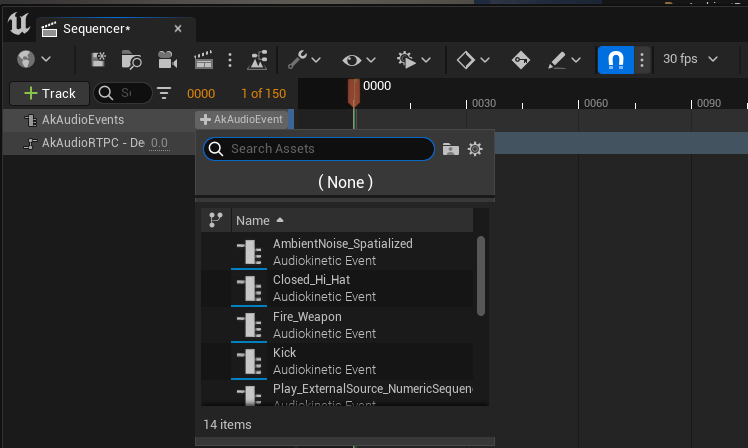Click the red playhead marker at 0000
Viewport: 748px width, 448px height.
click(353, 93)
